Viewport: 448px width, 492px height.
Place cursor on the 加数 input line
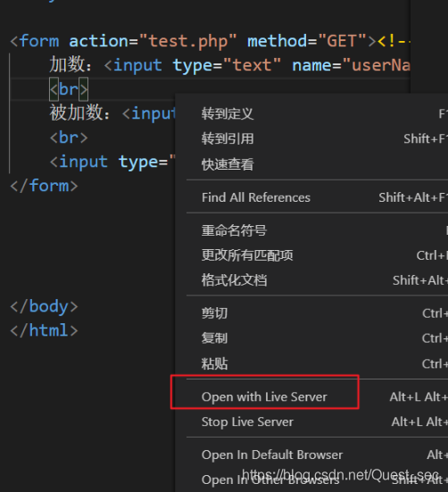pos(229,65)
